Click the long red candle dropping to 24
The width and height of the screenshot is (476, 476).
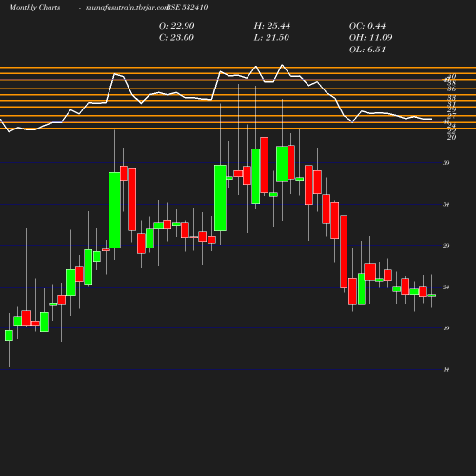click(x=344, y=251)
